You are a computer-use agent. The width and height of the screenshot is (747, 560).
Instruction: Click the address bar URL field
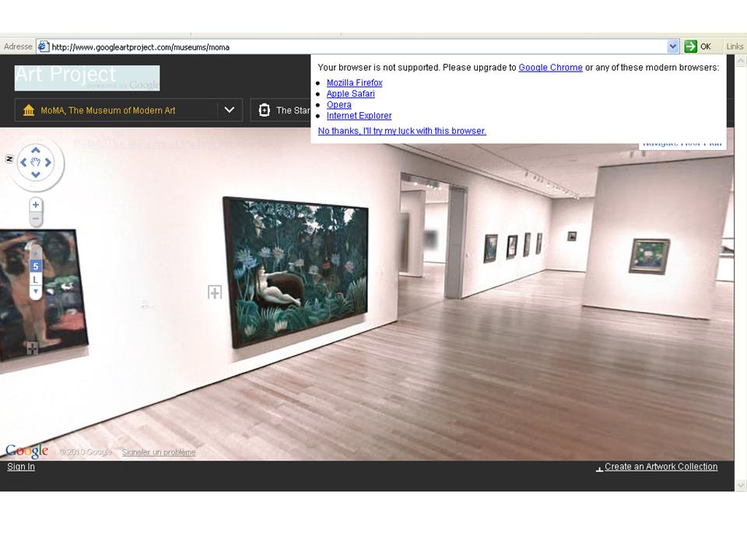(350, 47)
